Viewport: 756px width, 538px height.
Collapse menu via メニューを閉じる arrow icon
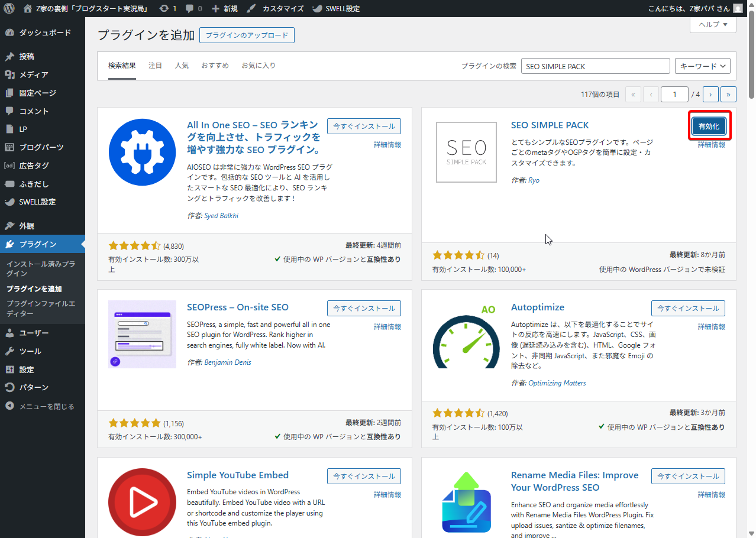click(9, 406)
